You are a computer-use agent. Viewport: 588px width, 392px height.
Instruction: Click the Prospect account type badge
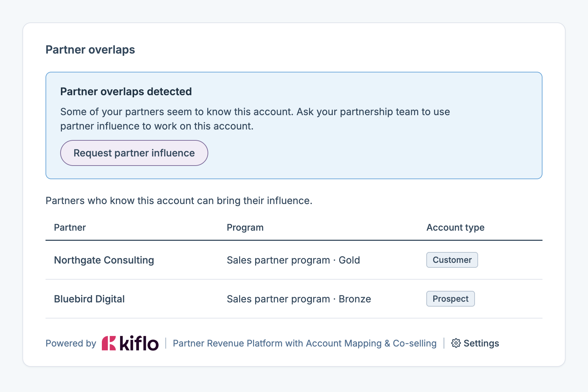coord(450,299)
